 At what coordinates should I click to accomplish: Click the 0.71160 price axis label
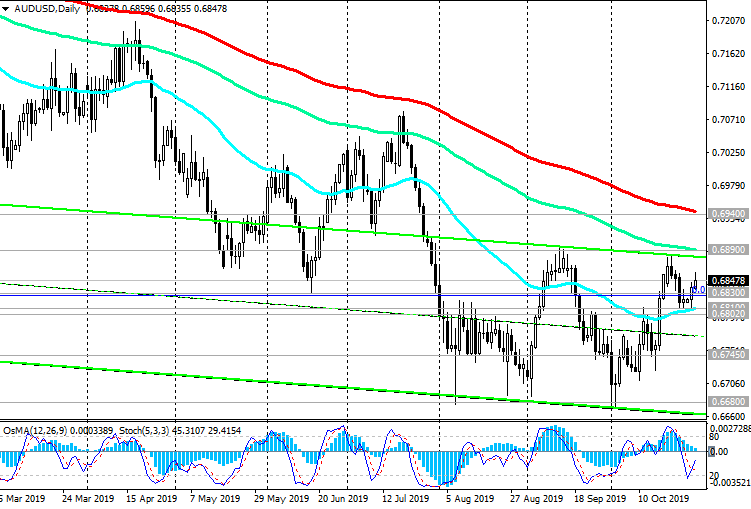tap(728, 87)
